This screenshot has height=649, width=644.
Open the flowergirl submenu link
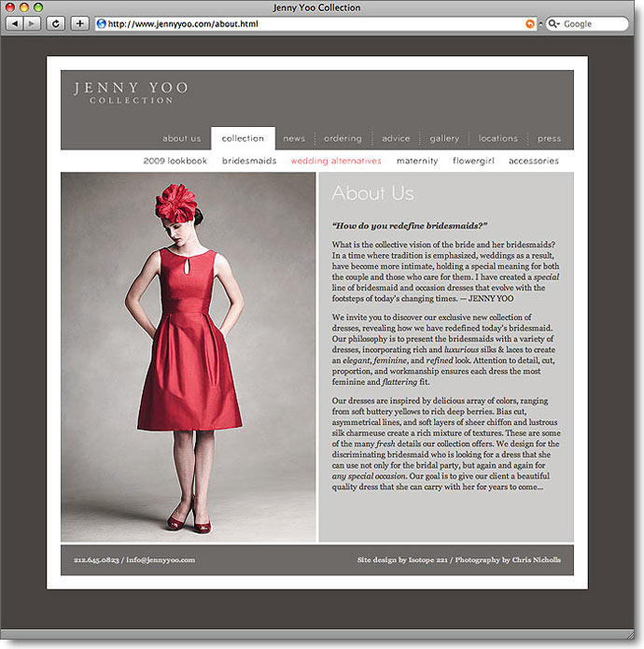point(473,161)
